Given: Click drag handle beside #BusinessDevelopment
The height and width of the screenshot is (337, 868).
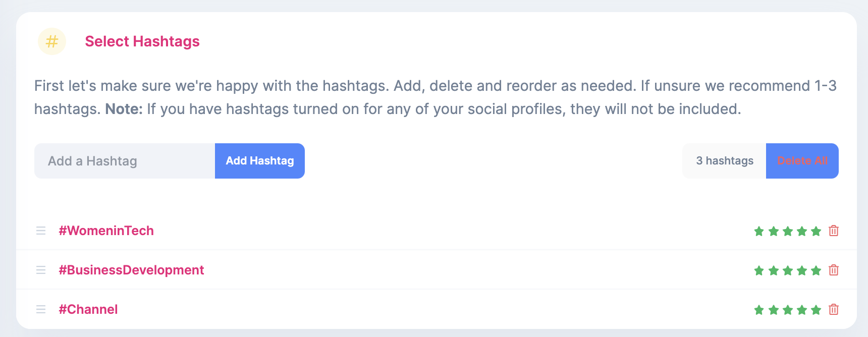Looking at the screenshot, I should tap(41, 270).
